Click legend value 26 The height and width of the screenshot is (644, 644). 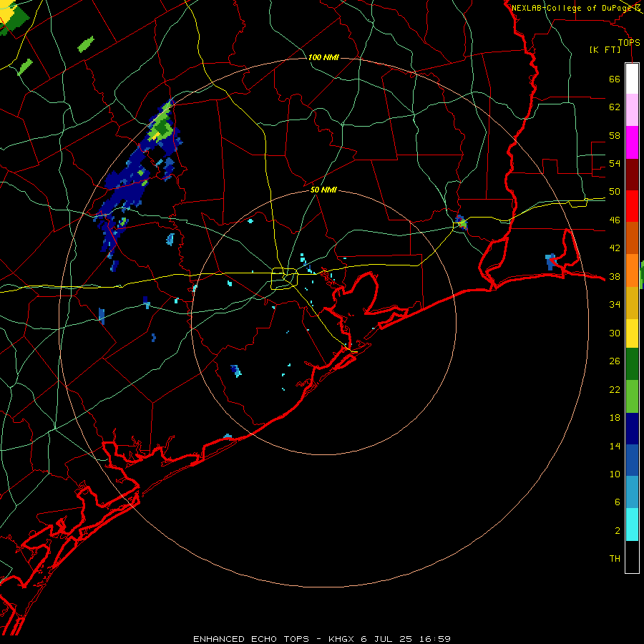[615, 361]
